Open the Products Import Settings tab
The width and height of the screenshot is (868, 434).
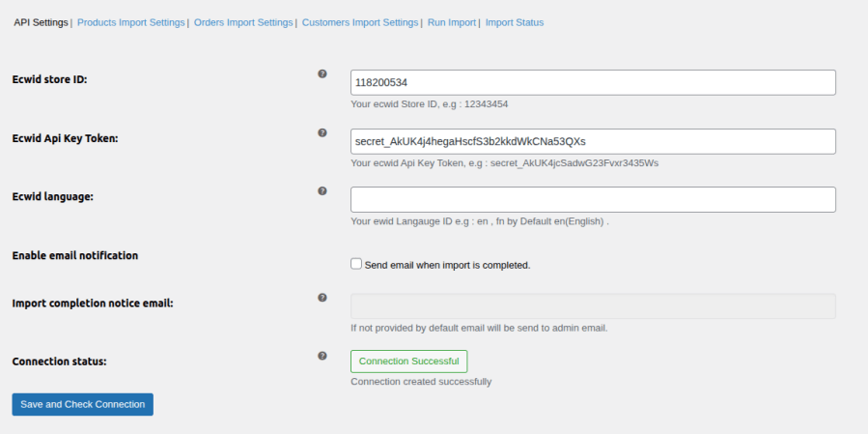point(130,22)
